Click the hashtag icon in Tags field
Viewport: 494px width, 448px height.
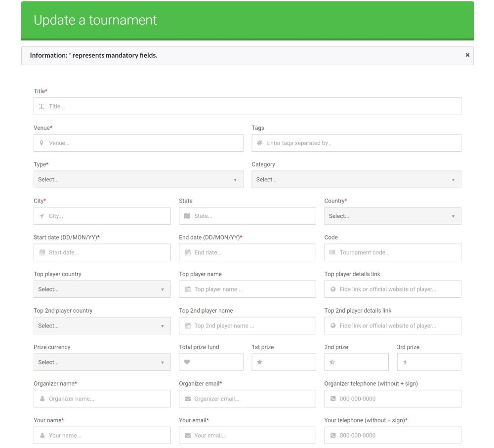260,143
